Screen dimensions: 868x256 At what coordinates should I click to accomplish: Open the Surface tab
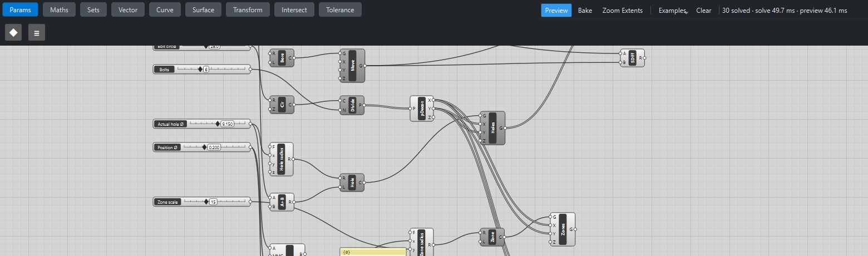coord(203,10)
